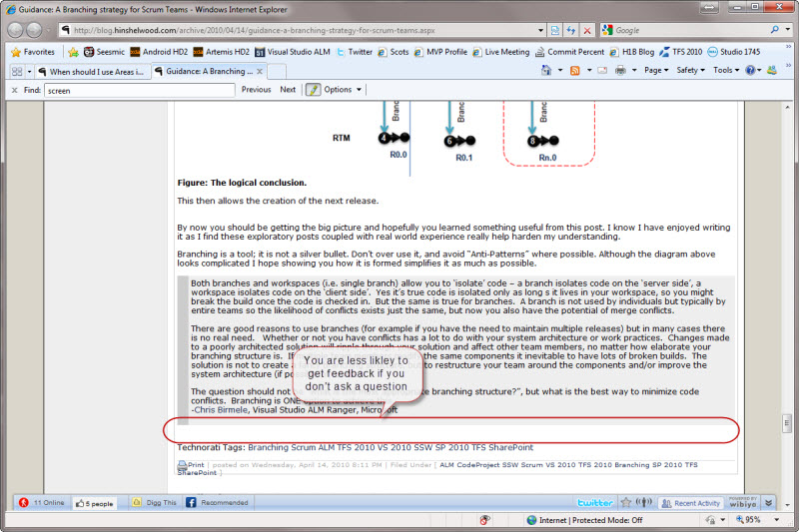Click the printer icon in command bar

click(x=620, y=71)
